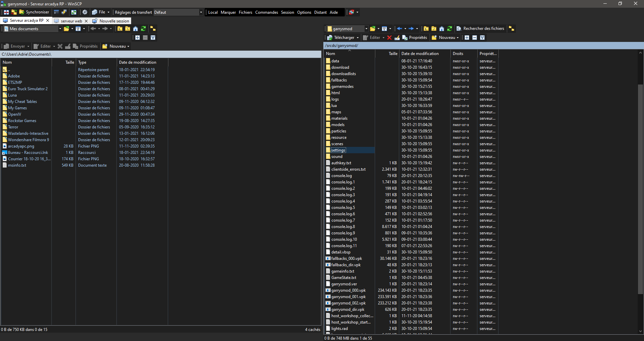Toggle synchronized browsing icon in main toolbar
This screenshot has width=644, height=341.
coord(14,12)
